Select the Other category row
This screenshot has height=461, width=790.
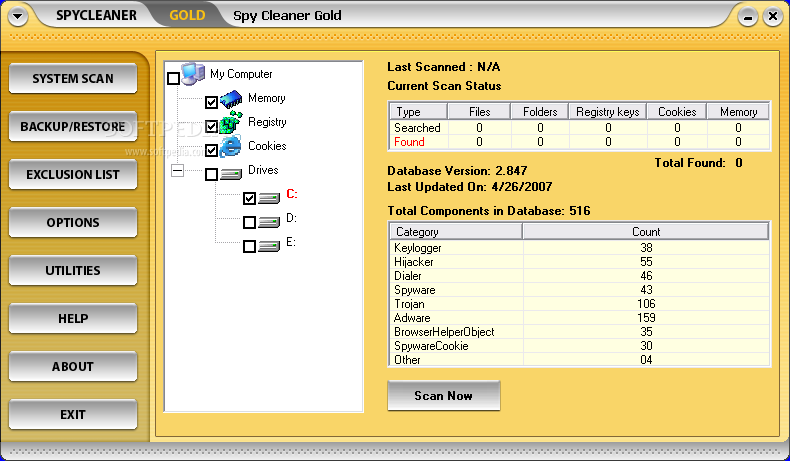tap(579, 360)
